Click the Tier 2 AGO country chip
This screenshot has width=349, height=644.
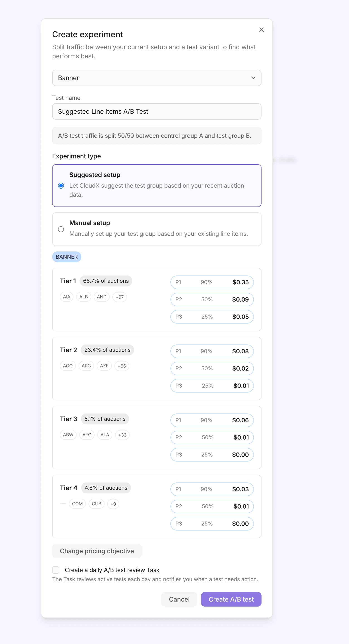[68, 366]
